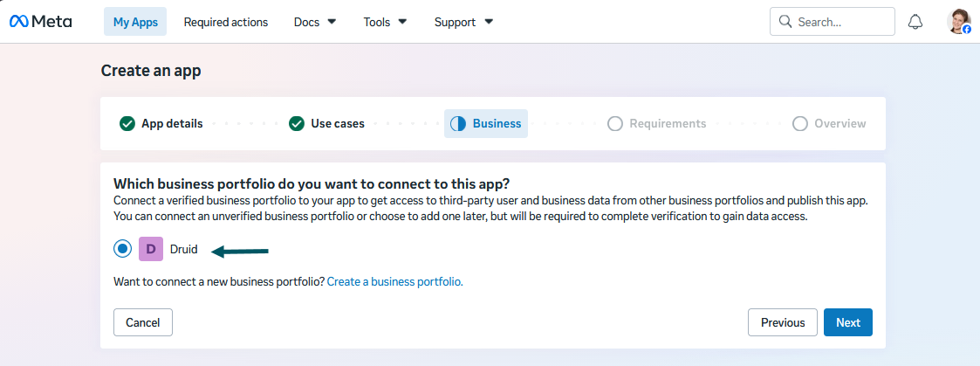Image resolution: width=980 pixels, height=366 pixels.
Task: Click the Meta logo
Action: pyautogui.click(x=41, y=22)
